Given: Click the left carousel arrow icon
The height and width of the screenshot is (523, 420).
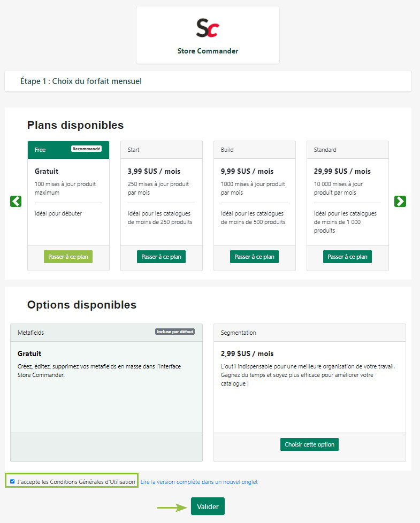Looking at the screenshot, I should coord(16,201).
